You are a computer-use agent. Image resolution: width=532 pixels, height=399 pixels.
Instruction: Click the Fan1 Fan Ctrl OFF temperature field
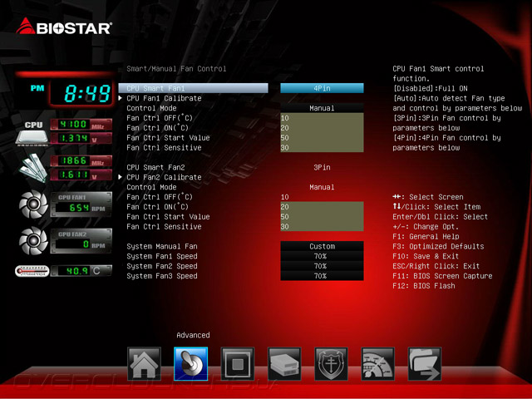[322, 118]
